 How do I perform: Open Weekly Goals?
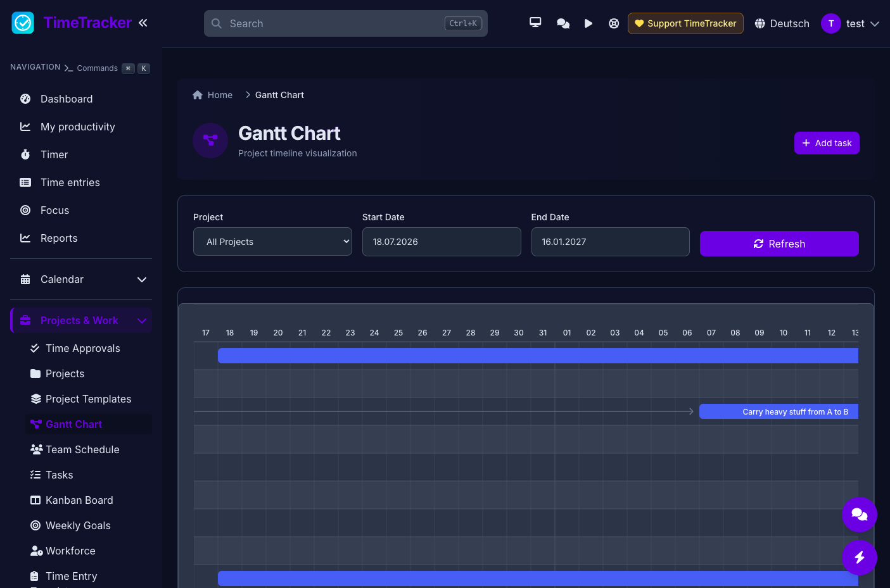coord(89,525)
